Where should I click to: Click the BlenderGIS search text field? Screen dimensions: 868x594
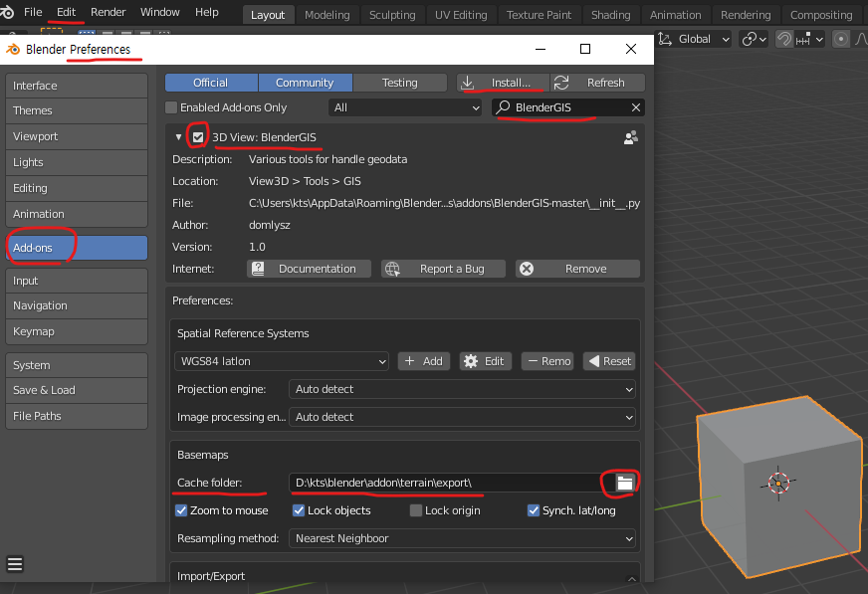(x=570, y=107)
